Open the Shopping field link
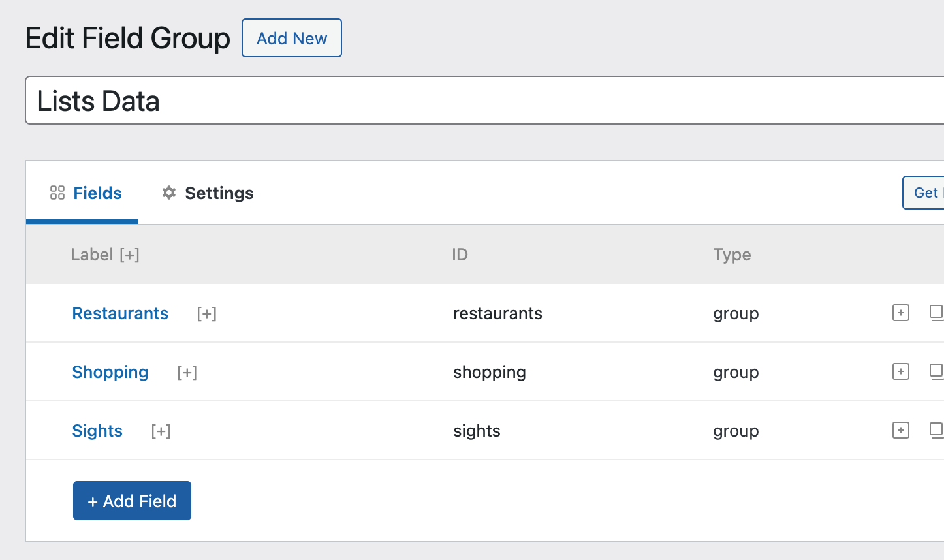The width and height of the screenshot is (944, 560). [110, 372]
